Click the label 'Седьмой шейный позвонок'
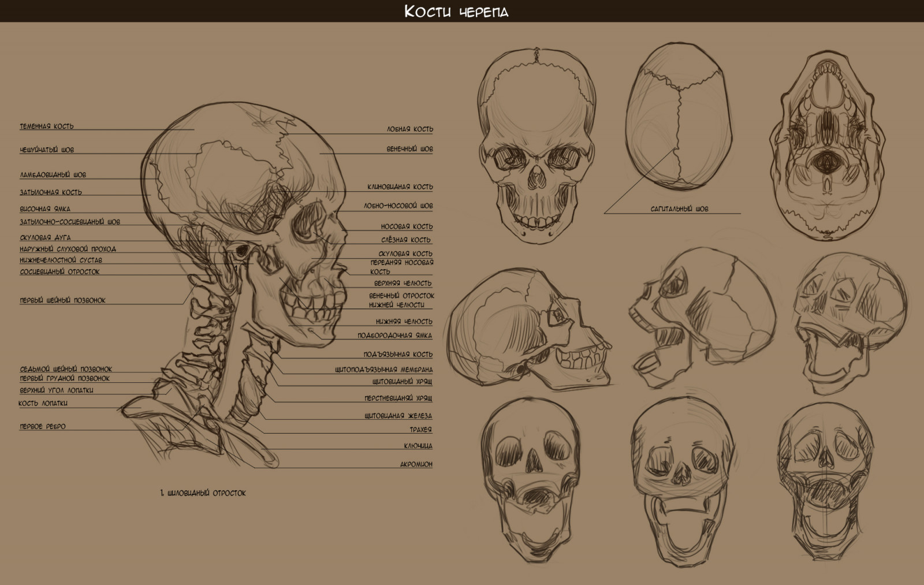This screenshot has width=924, height=585. coord(66,369)
